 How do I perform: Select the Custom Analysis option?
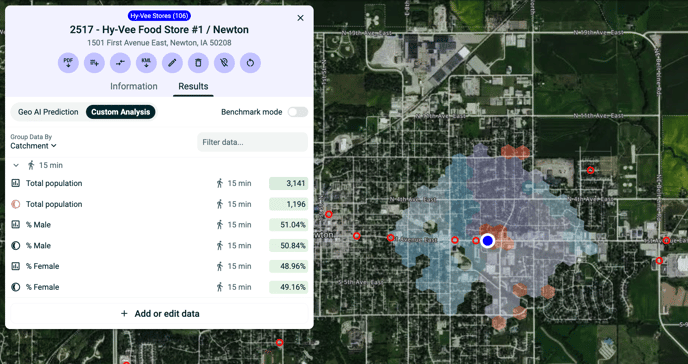pos(121,112)
